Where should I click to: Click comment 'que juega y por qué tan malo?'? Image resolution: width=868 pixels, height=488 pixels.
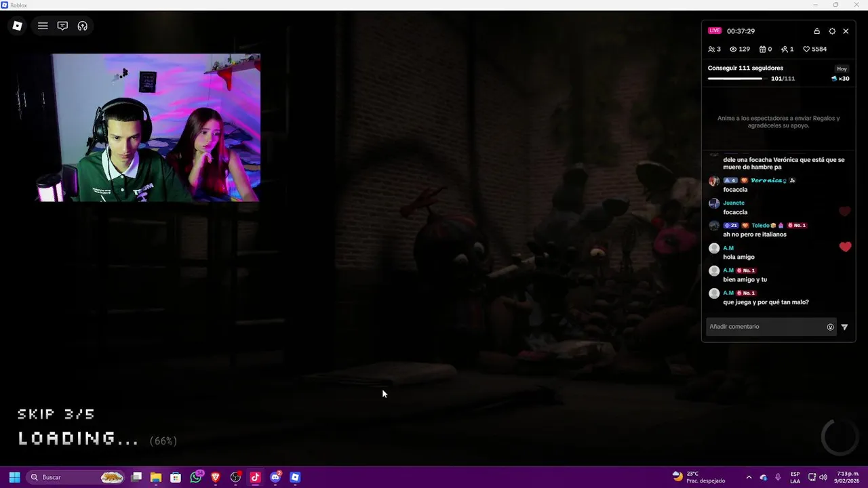click(x=766, y=302)
